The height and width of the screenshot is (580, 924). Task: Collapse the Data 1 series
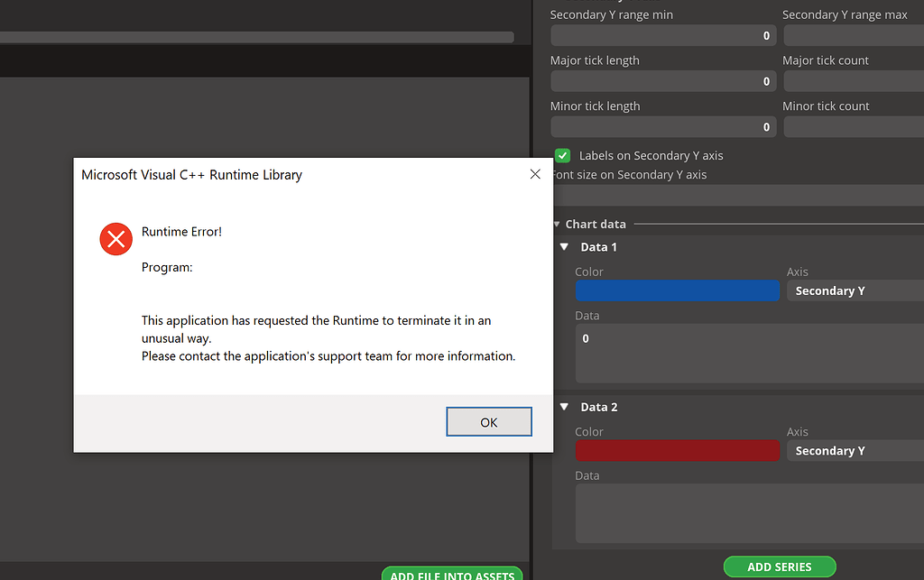point(565,247)
